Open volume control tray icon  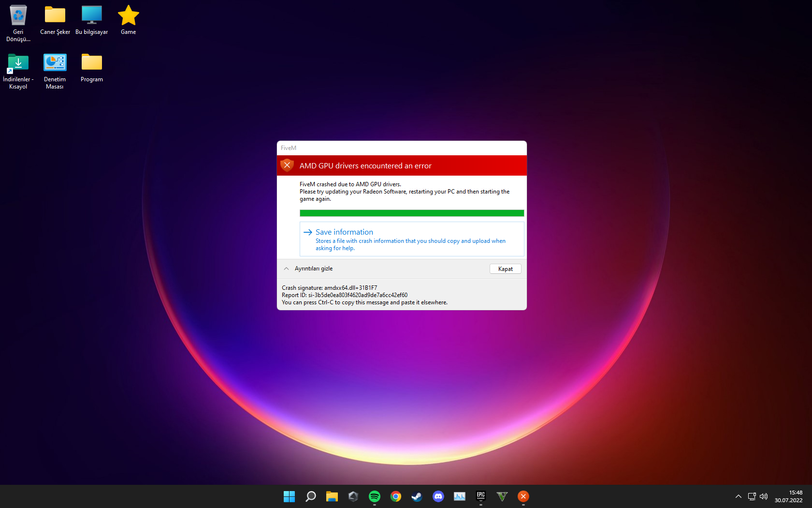(764, 496)
